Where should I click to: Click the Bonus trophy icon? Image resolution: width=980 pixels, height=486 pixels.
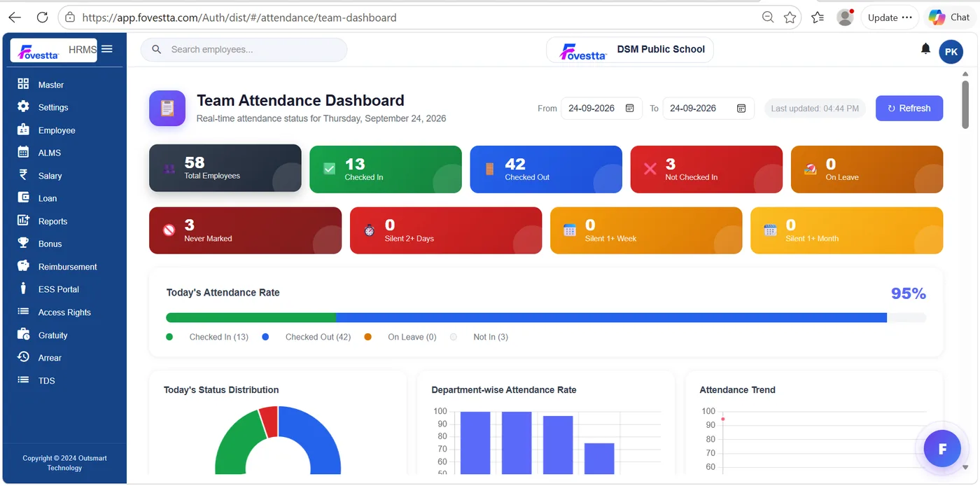(23, 243)
